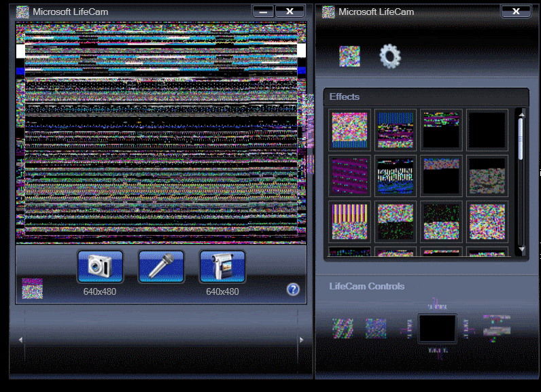Apply the effect with dark top and noise bottom
This screenshot has height=392, width=541.
click(x=441, y=221)
